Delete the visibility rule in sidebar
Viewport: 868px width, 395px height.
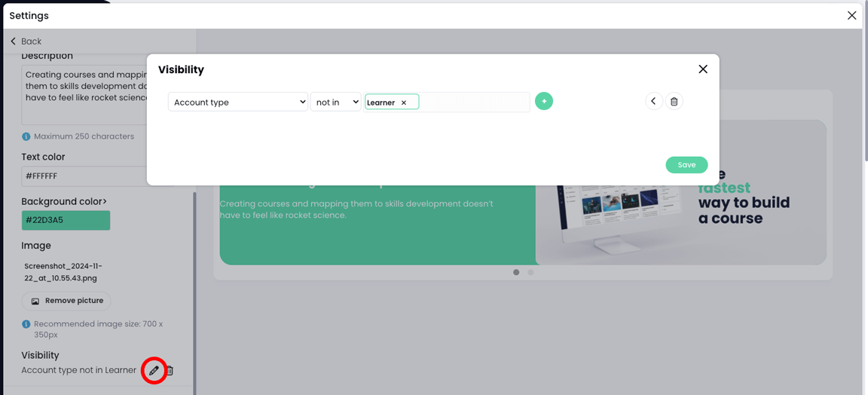pos(170,371)
